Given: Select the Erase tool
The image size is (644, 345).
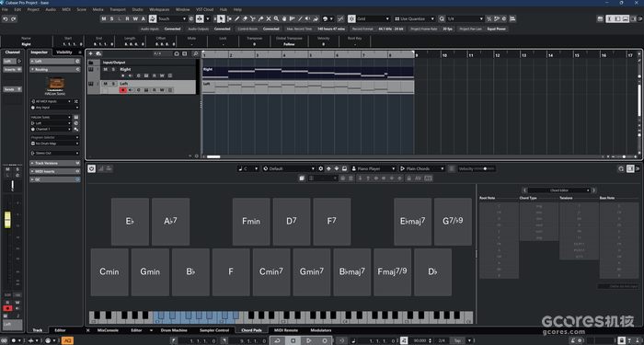Looking at the screenshot, I should pyautogui.click(x=246, y=19).
